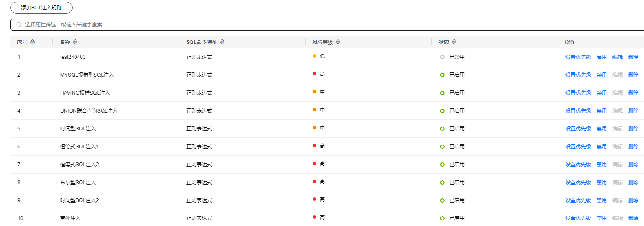Image resolution: width=644 pixels, height=226 pixels.
Task: Disable the 时间型SQL注入 rule in row 5
Action: [x=601, y=129]
